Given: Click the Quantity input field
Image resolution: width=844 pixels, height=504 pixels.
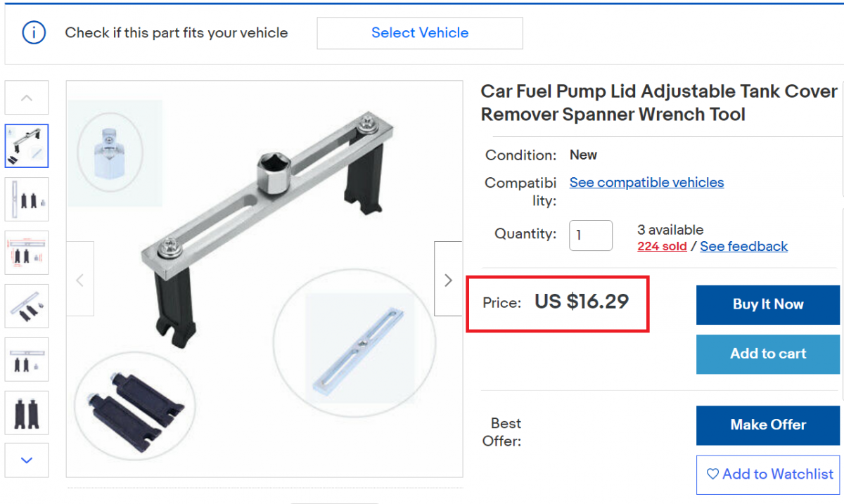Looking at the screenshot, I should [x=590, y=235].
